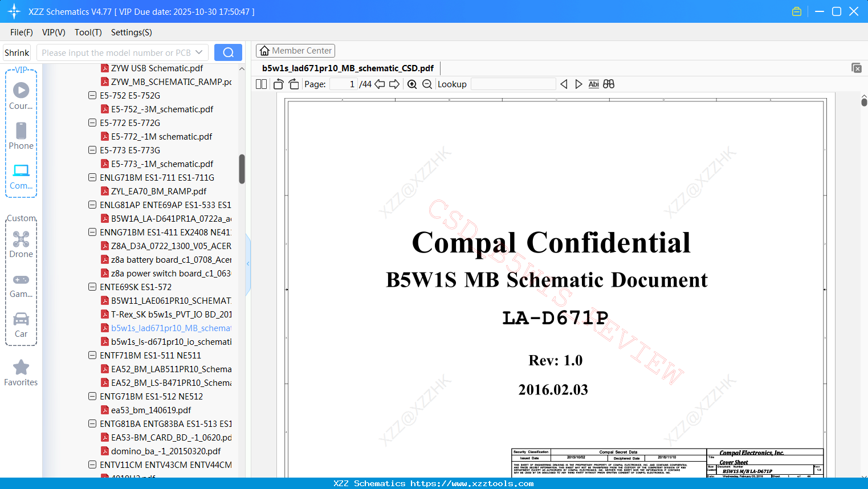Collapse the E5-752 E5-752G tree group
Viewport: 868px width, 489px height.
click(x=92, y=95)
